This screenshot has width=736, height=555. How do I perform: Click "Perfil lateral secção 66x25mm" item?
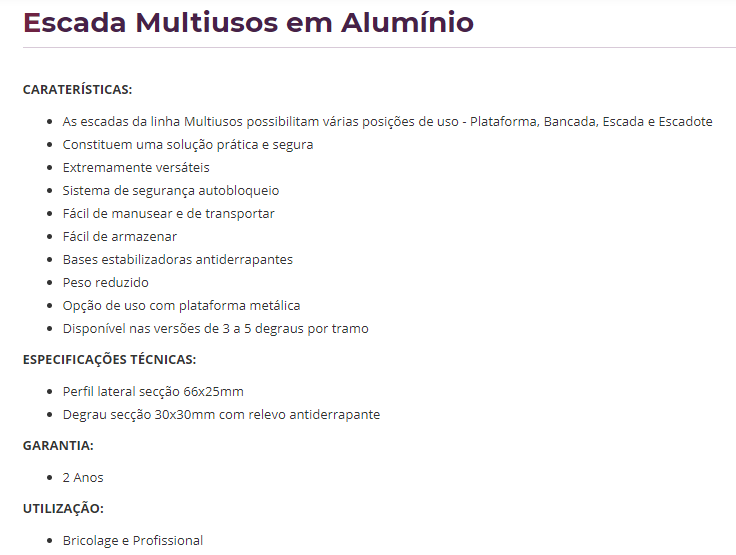click(x=152, y=391)
